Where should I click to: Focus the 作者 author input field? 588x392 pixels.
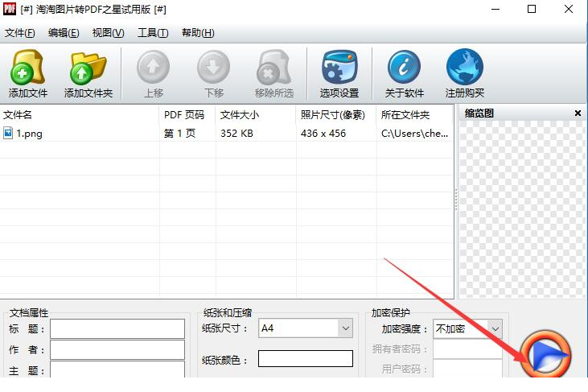click(117, 349)
